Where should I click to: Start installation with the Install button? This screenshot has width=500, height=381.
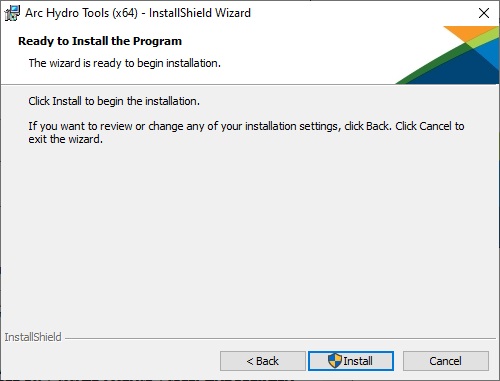[351, 361]
